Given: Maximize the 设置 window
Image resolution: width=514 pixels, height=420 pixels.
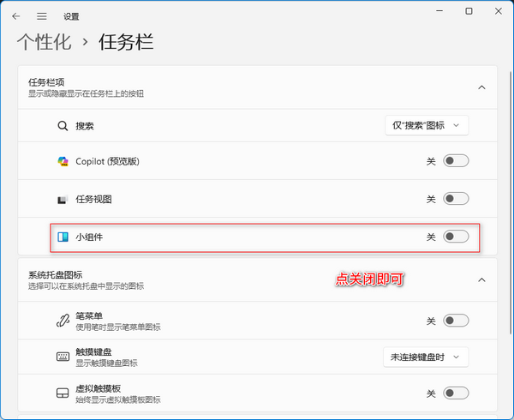Looking at the screenshot, I should coord(469,12).
